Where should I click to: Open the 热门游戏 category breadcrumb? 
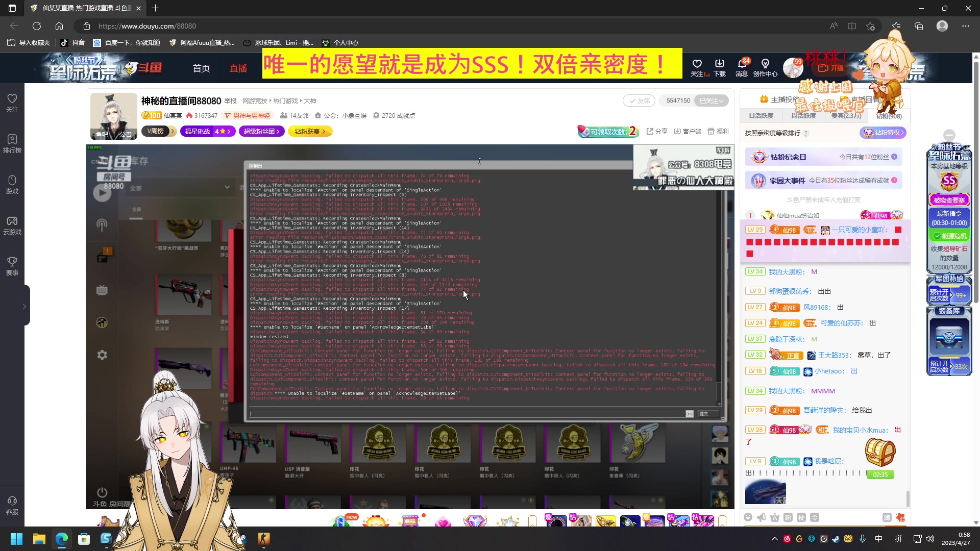[285, 101]
